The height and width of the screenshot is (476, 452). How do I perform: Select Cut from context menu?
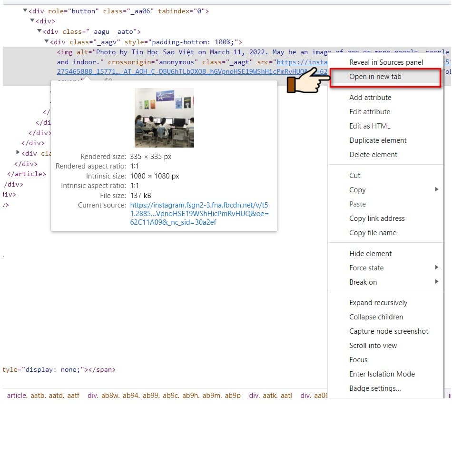386,176
